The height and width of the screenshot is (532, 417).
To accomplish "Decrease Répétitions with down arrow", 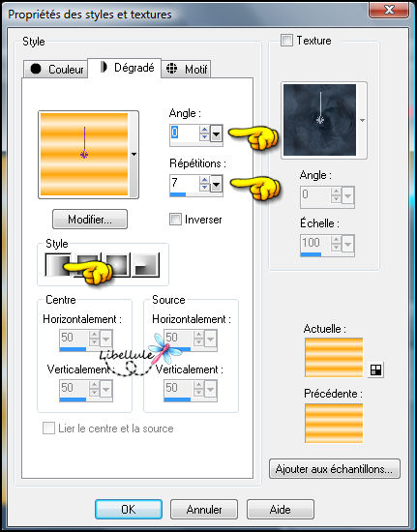I will (x=204, y=187).
